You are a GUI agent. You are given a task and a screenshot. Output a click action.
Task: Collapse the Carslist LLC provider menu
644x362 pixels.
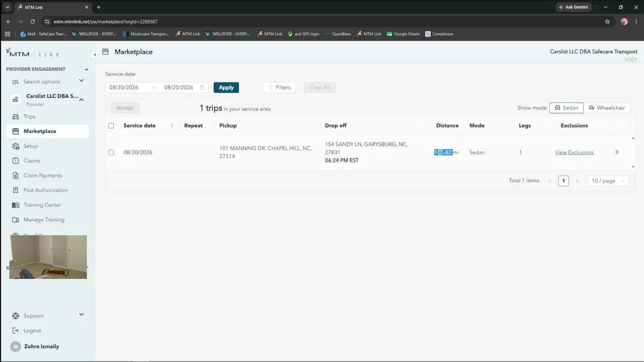[82, 100]
